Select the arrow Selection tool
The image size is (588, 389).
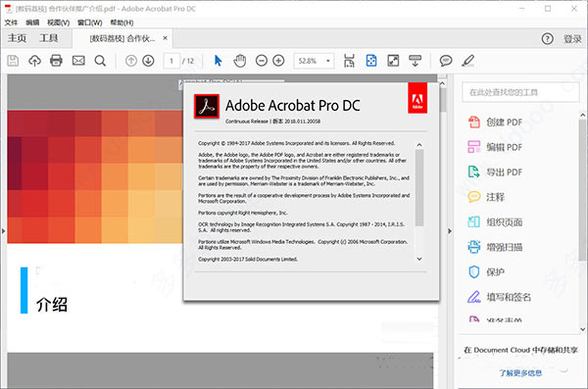coord(218,61)
